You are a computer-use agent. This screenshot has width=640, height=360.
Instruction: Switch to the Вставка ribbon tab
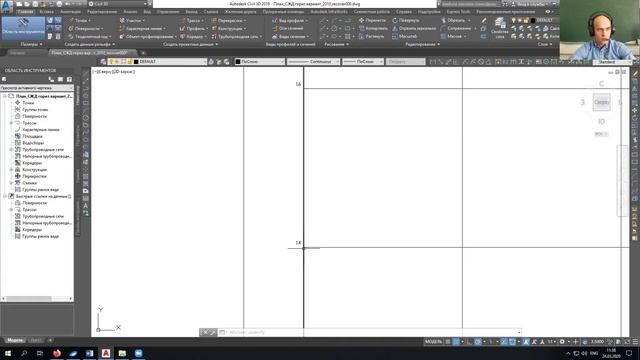47,12
